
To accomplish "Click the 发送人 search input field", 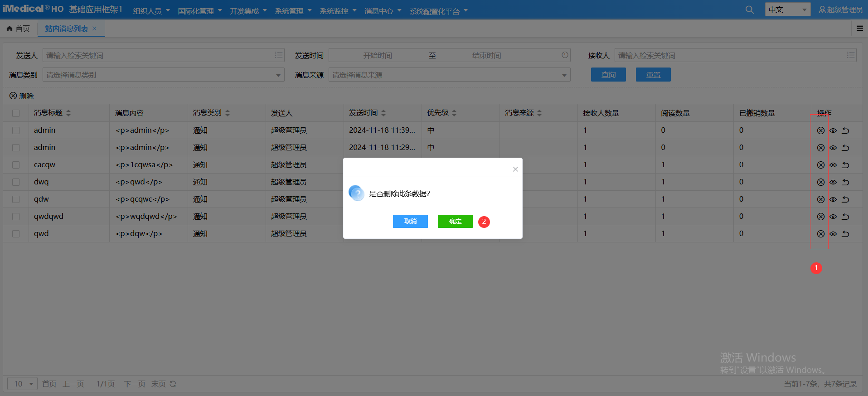I will click(159, 55).
